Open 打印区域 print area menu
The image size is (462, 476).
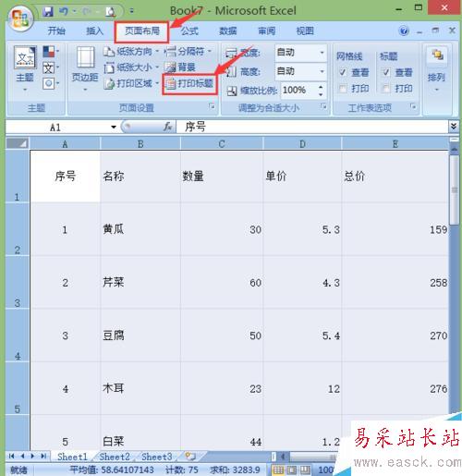pos(131,83)
